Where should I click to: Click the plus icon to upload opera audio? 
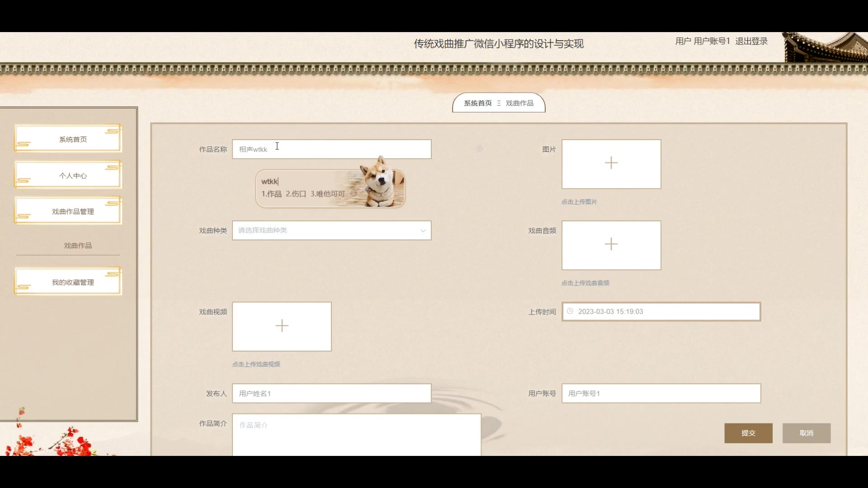[x=611, y=244]
